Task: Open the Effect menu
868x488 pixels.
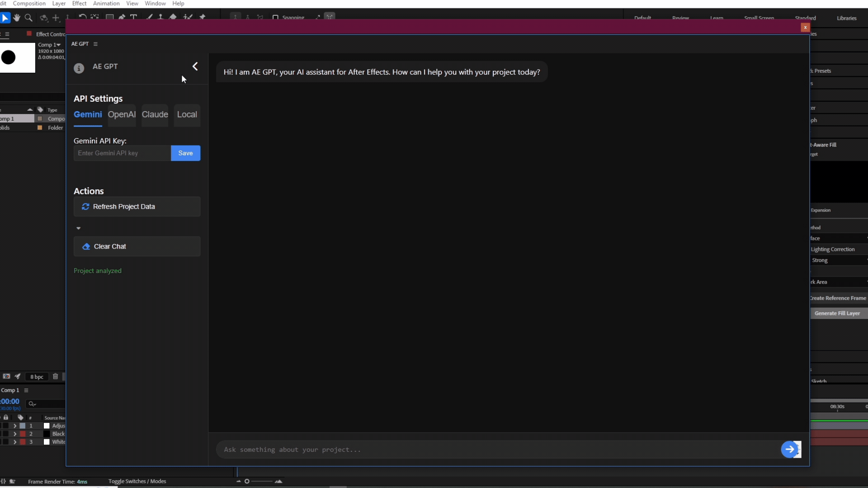Action: (x=79, y=4)
